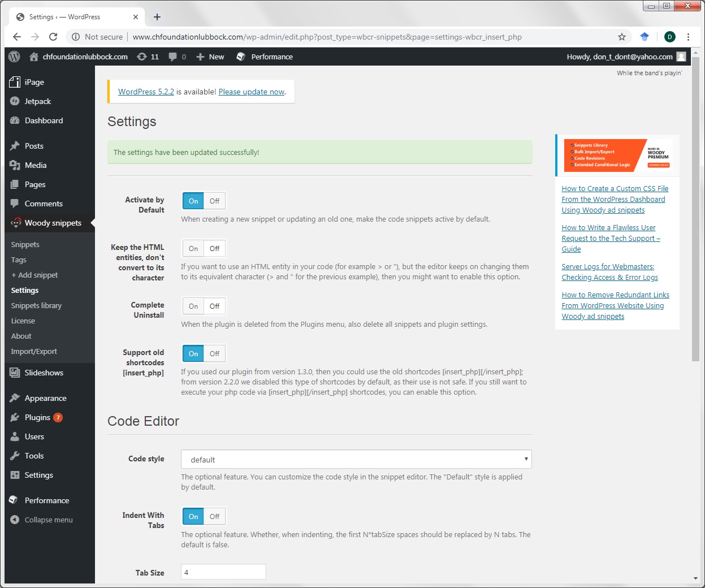Go to Import/Export submenu item

pyautogui.click(x=34, y=351)
